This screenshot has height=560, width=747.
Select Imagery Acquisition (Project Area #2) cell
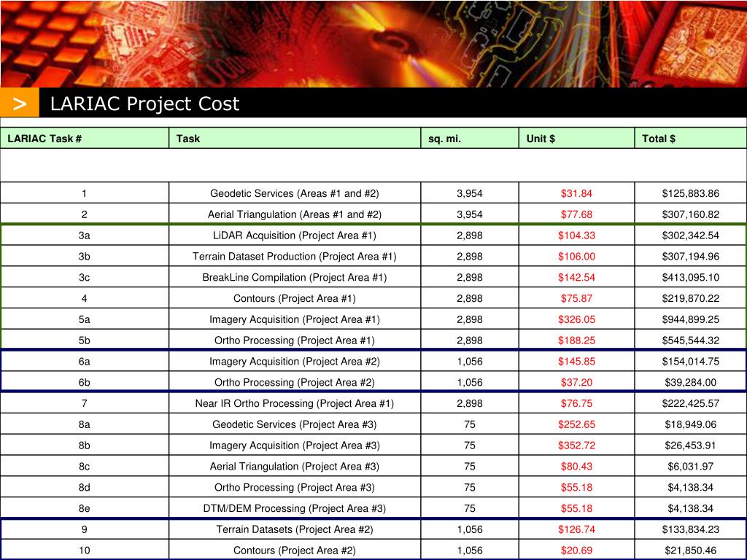tap(295, 361)
